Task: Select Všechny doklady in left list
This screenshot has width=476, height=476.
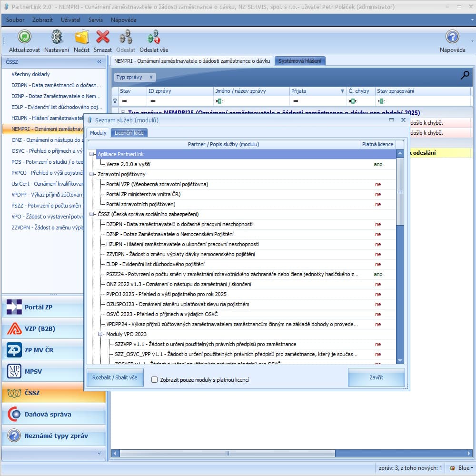Action: point(30,74)
